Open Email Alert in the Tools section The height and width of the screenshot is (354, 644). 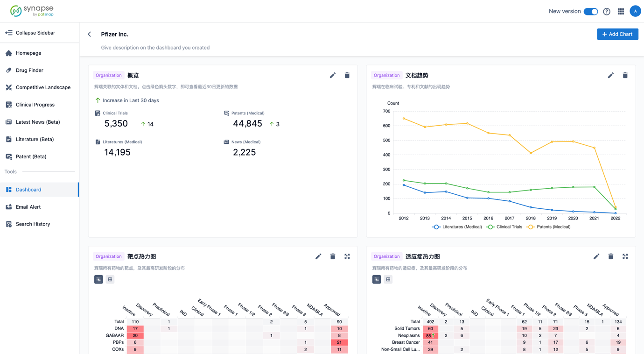tap(29, 207)
